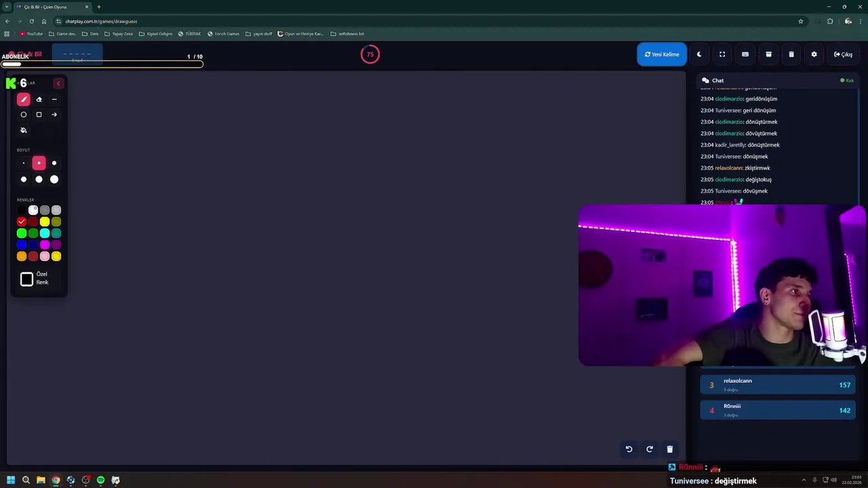This screenshot has height=488, width=868.
Task: Select the arrow drawing tool
Action: pos(54,115)
